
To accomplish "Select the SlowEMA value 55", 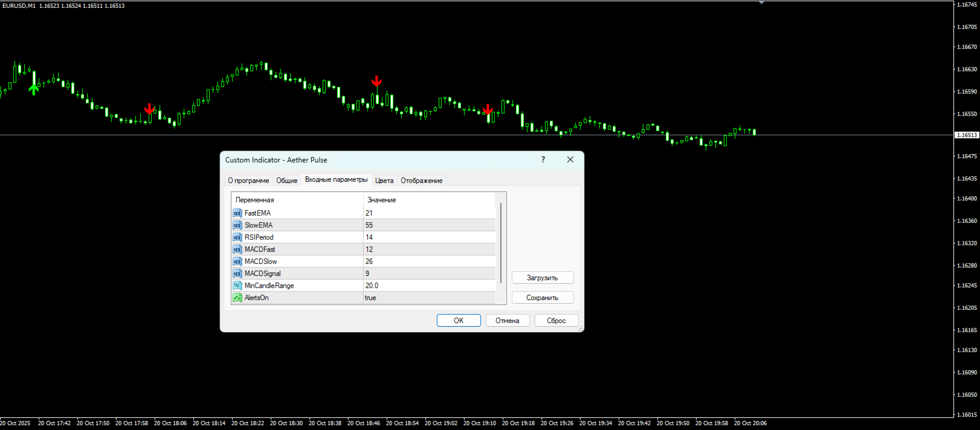I will point(429,225).
